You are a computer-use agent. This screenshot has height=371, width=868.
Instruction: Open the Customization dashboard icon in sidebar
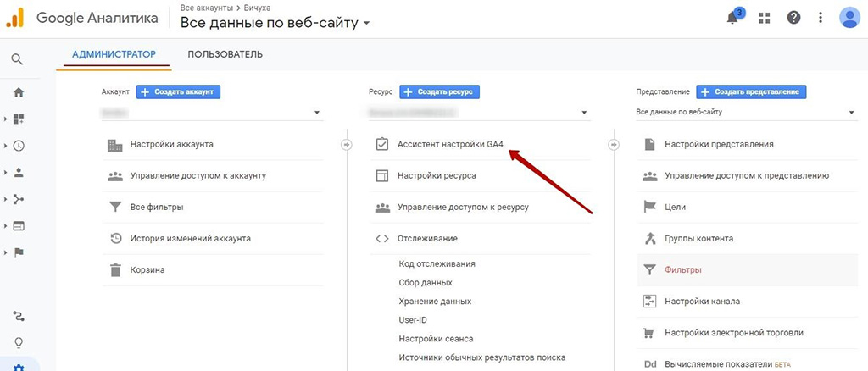tap(19, 119)
